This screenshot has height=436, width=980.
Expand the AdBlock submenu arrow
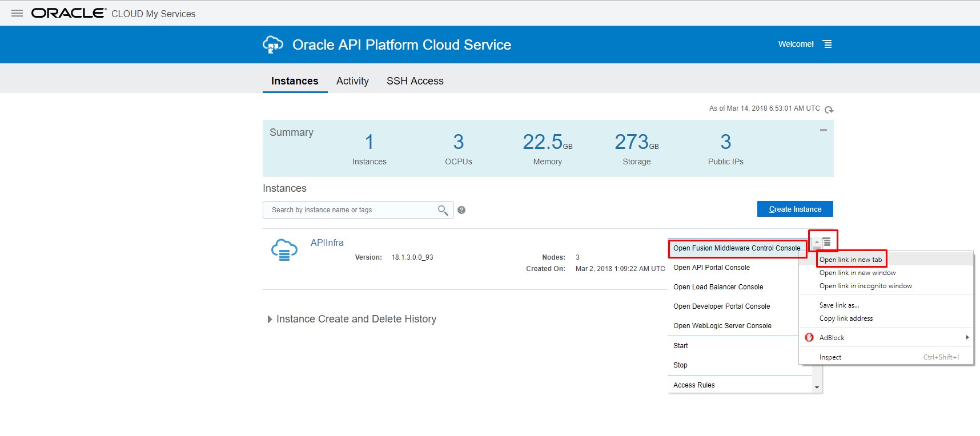[967, 337]
